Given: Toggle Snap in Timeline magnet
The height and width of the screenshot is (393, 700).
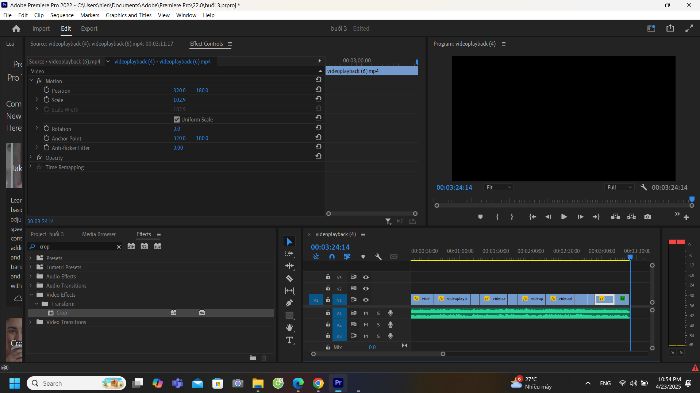Looking at the screenshot, I should tap(332, 257).
